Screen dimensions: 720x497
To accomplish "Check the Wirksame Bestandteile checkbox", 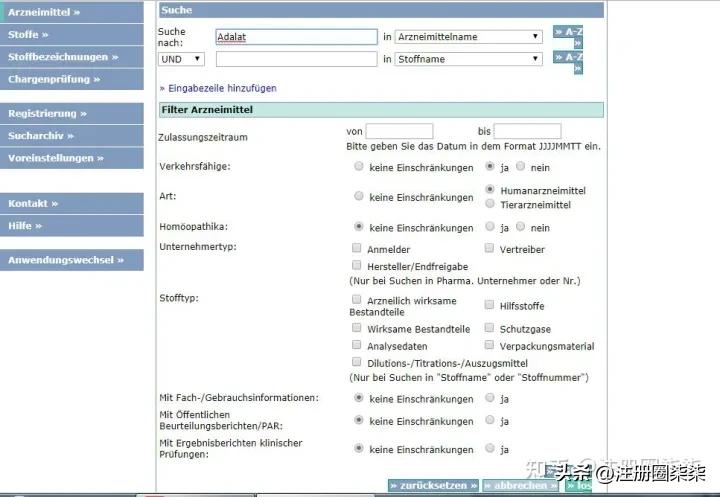I will [x=356, y=328].
